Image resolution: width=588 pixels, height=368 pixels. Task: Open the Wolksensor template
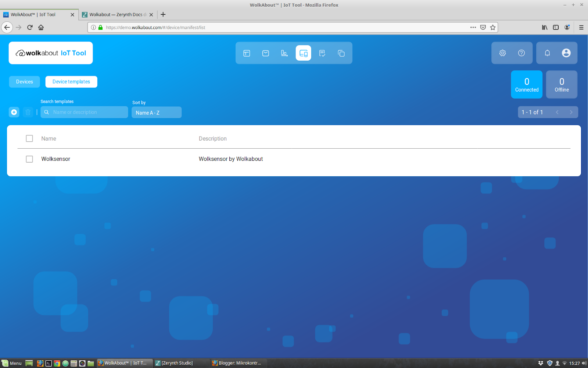[55, 159]
